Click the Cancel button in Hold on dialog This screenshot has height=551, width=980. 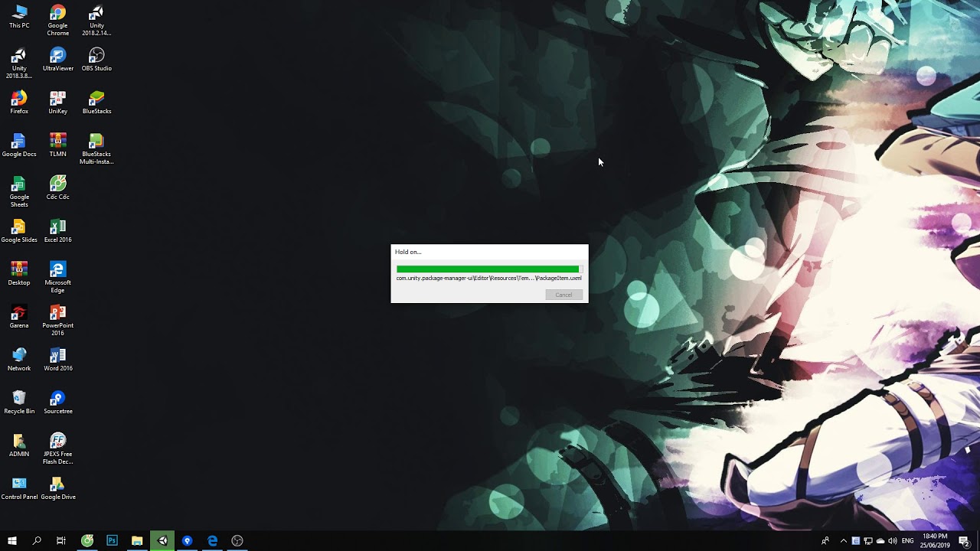564,295
